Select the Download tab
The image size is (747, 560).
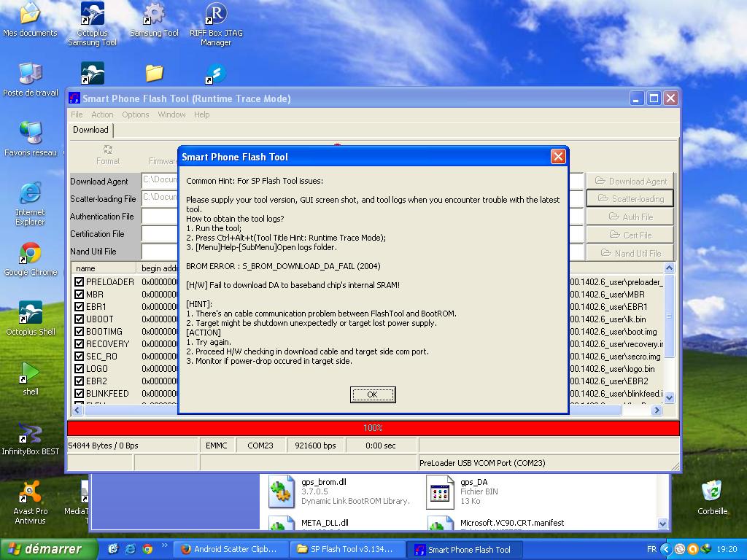tap(90, 130)
